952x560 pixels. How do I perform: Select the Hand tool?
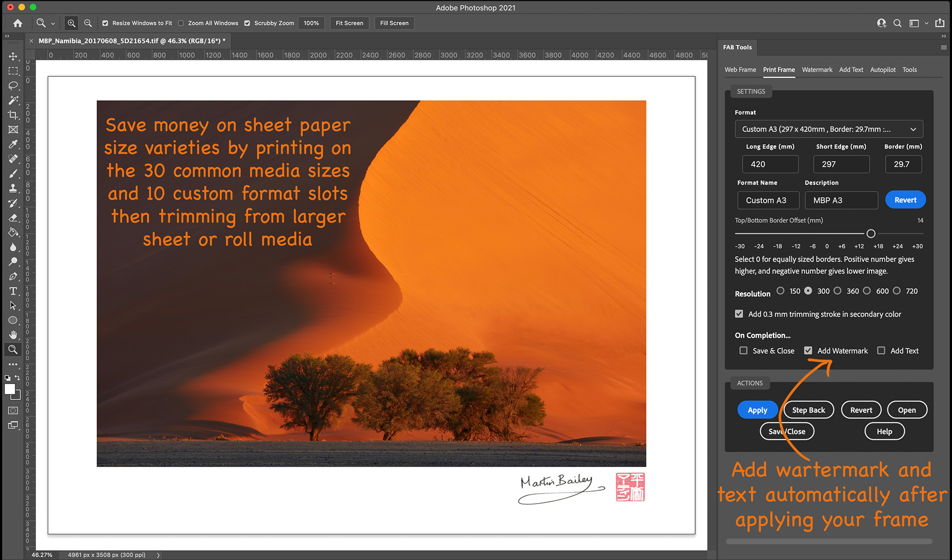(x=13, y=335)
